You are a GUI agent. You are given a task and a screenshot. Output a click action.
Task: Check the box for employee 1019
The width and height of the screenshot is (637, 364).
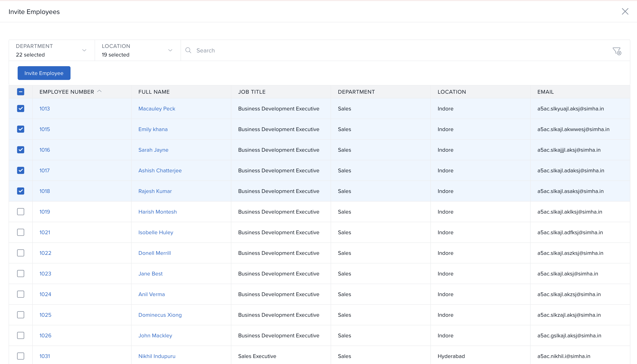(20, 212)
